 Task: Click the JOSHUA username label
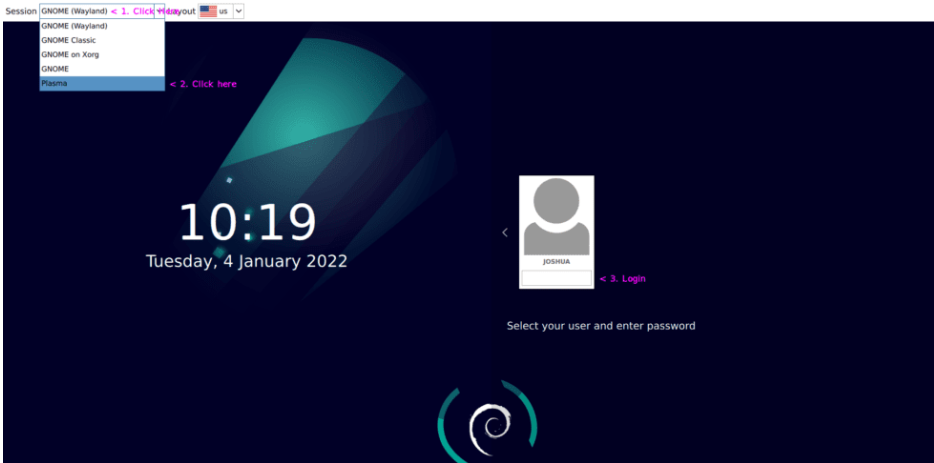(556, 262)
